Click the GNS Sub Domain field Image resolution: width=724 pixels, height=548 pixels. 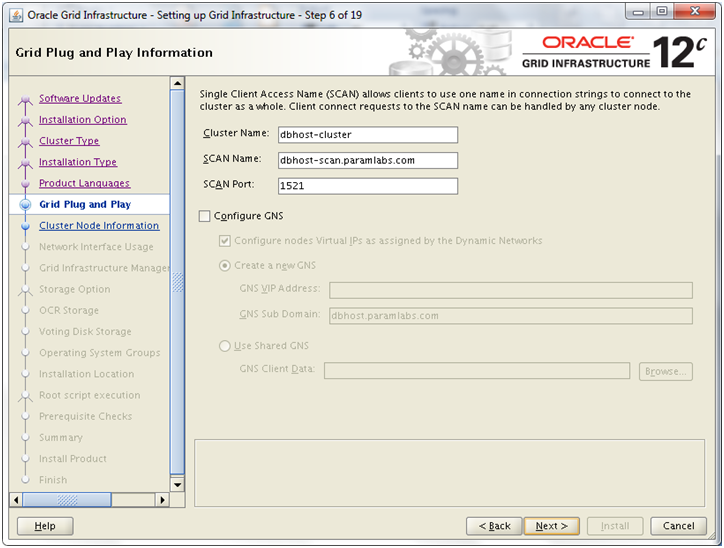pos(511,316)
